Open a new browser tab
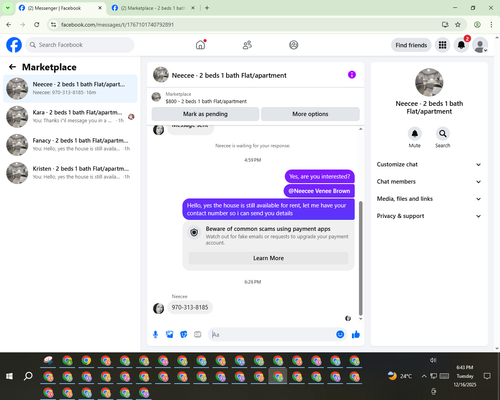The height and width of the screenshot is (400, 500). [x=207, y=8]
